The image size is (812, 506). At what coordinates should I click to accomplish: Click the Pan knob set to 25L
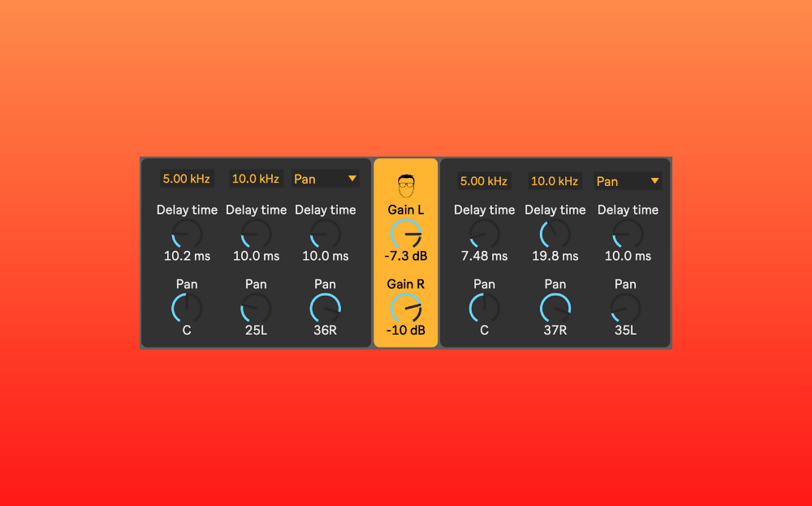click(x=256, y=309)
